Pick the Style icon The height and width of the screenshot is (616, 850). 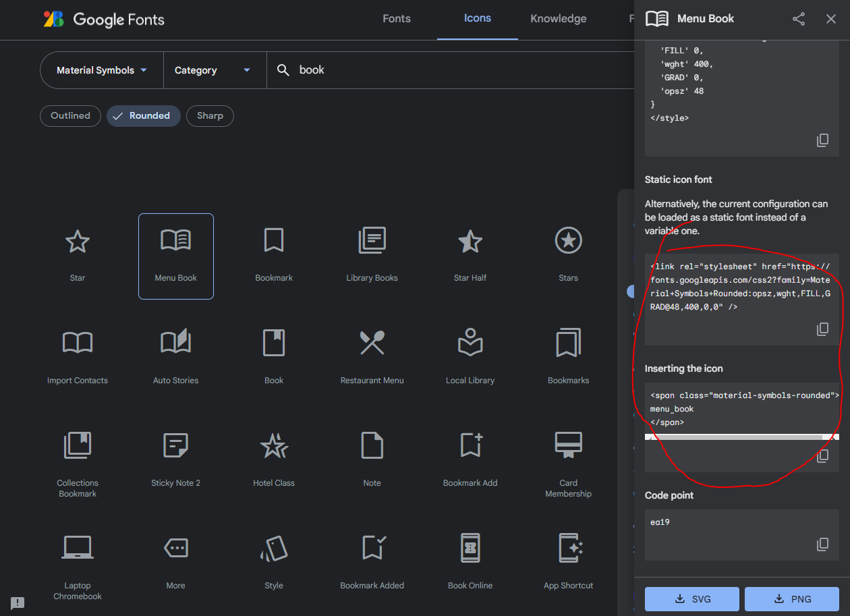click(x=274, y=548)
